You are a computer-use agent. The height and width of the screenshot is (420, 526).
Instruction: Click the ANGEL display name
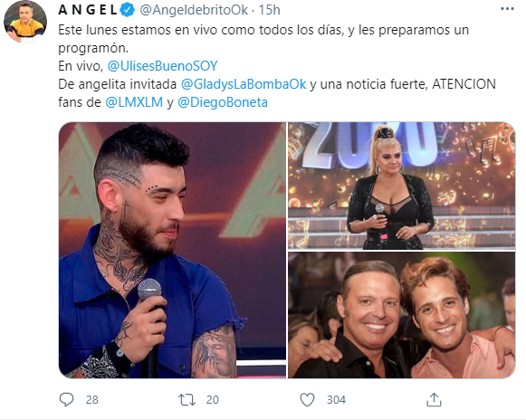(x=88, y=10)
